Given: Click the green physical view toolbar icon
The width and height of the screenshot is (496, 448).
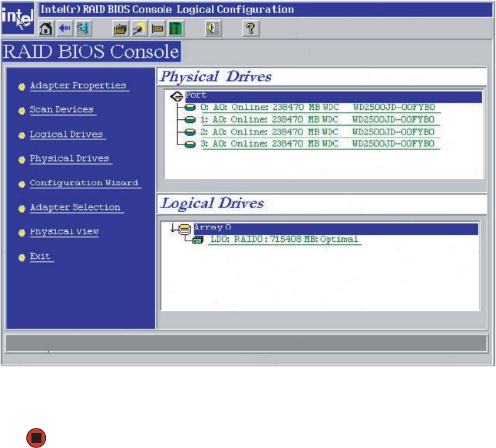Looking at the screenshot, I should (x=175, y=29).
